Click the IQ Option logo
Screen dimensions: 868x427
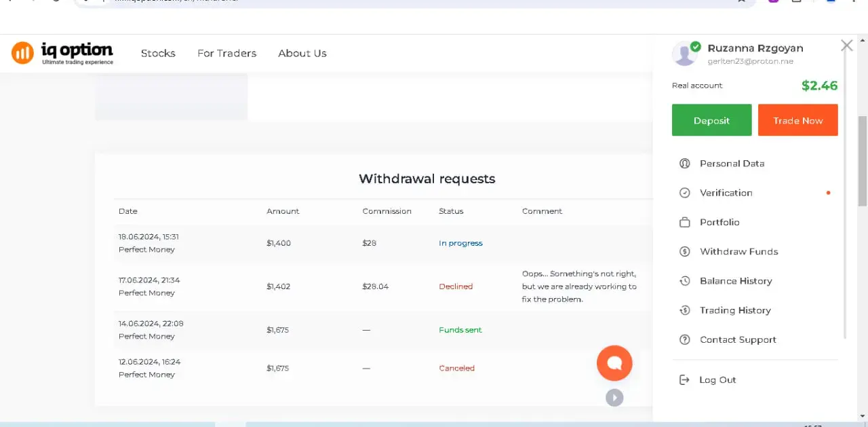(x=62, y=53)
